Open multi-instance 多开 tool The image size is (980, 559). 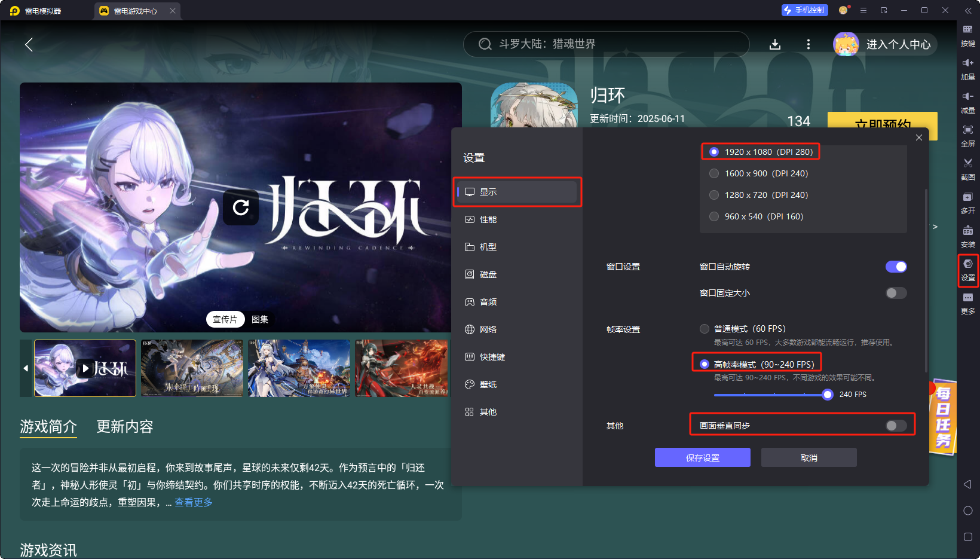tap(967, 203)
